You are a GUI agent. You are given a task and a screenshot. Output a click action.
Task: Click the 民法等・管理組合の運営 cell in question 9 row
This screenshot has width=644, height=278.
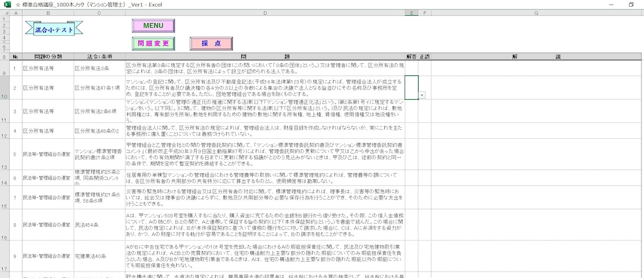pos(48,256)
